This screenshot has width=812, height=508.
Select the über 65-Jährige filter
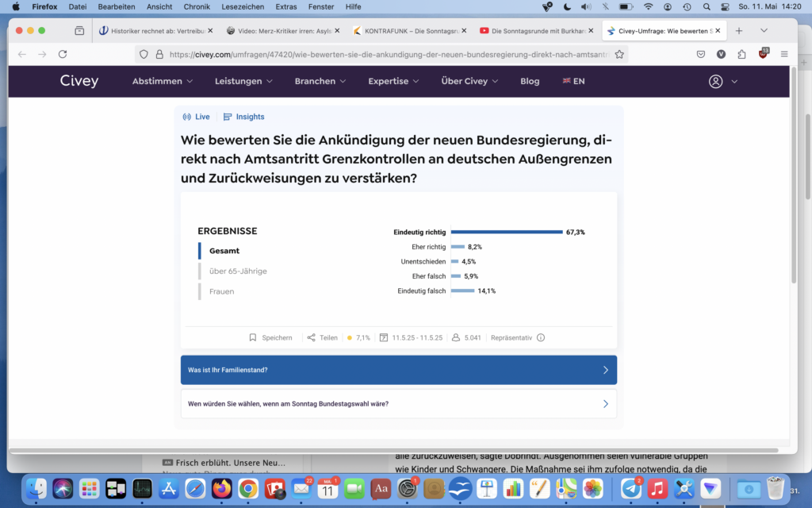click(238, 271)
